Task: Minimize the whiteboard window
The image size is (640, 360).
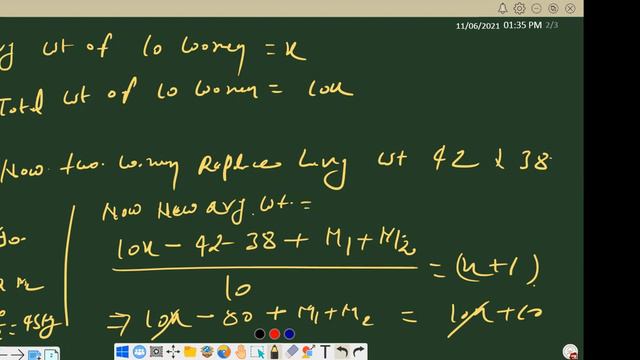Action: (536, 8)
